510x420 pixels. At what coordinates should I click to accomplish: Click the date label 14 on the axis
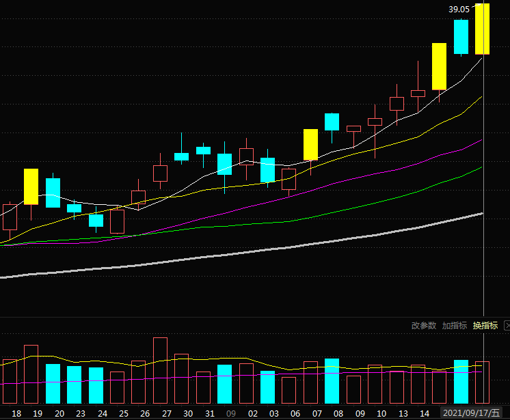coord(425,413)
